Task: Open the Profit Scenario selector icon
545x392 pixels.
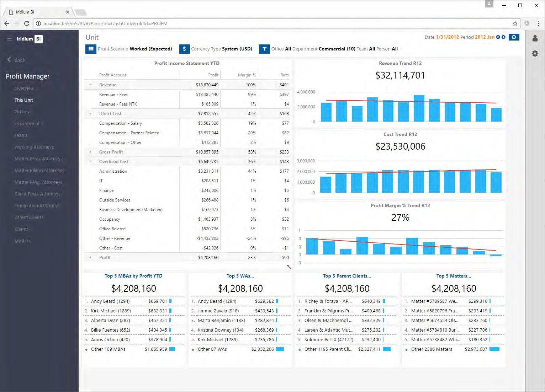Action: click(91, 49)
